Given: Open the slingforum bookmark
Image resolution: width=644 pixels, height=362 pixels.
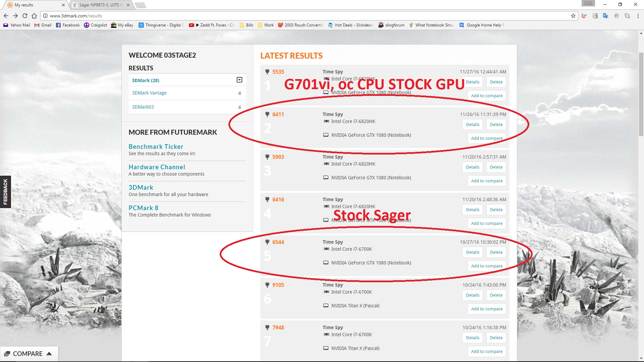Looking at the screenshot, I should [x=391, y=25].
